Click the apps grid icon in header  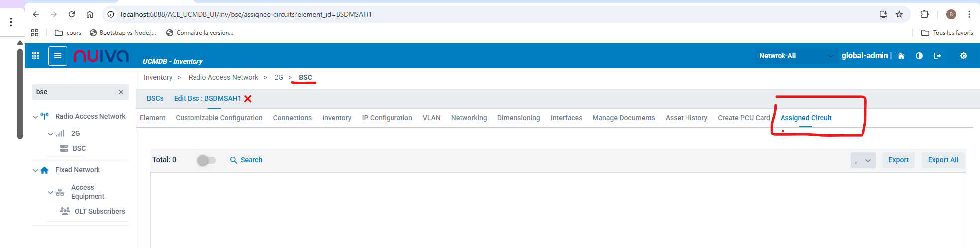[35, 56]
